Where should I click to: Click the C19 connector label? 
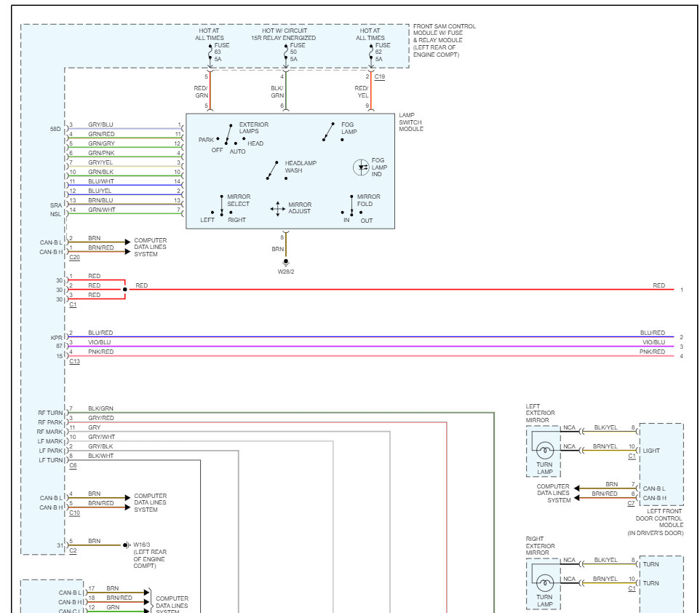379,77
